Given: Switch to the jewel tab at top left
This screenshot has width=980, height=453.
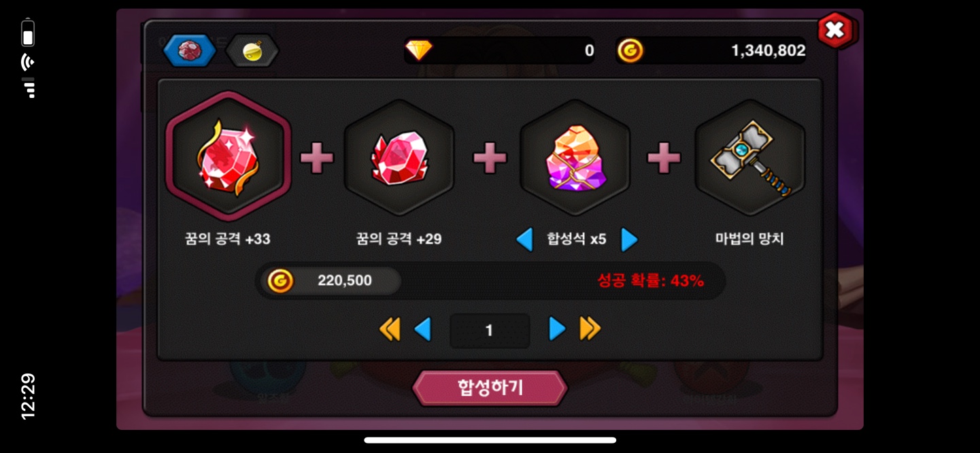Looking at the screenshot, I should (x=190, y=50).
